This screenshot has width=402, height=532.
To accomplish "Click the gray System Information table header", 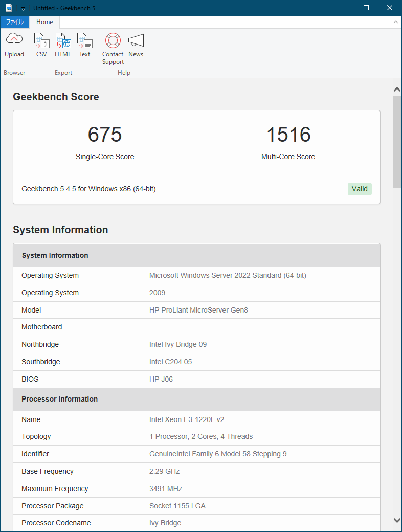I will pyautogui.click(x=196, y=255).
